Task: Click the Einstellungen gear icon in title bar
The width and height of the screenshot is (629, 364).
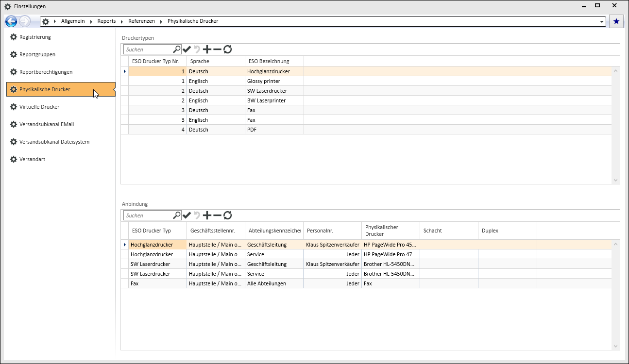Action: (8, 6)
